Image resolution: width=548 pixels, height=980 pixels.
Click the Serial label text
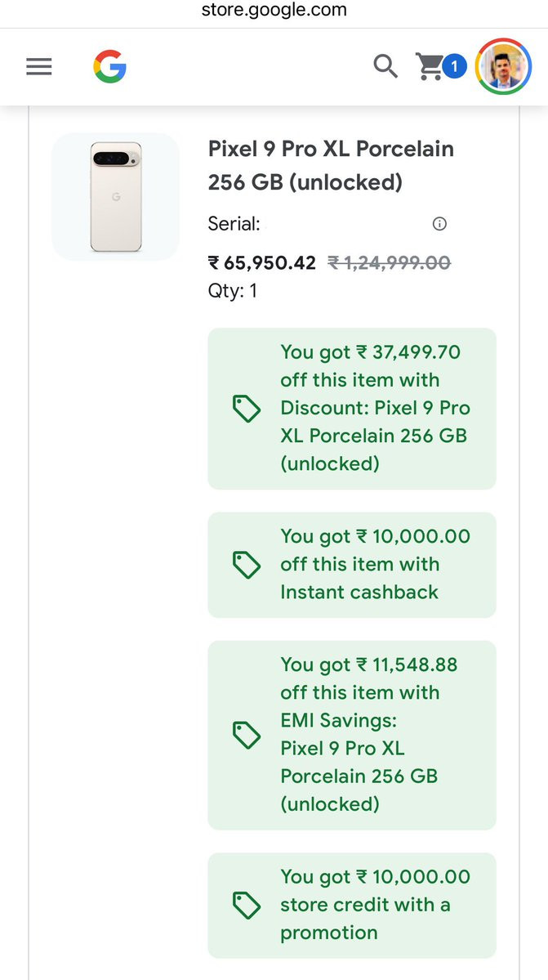234,224
